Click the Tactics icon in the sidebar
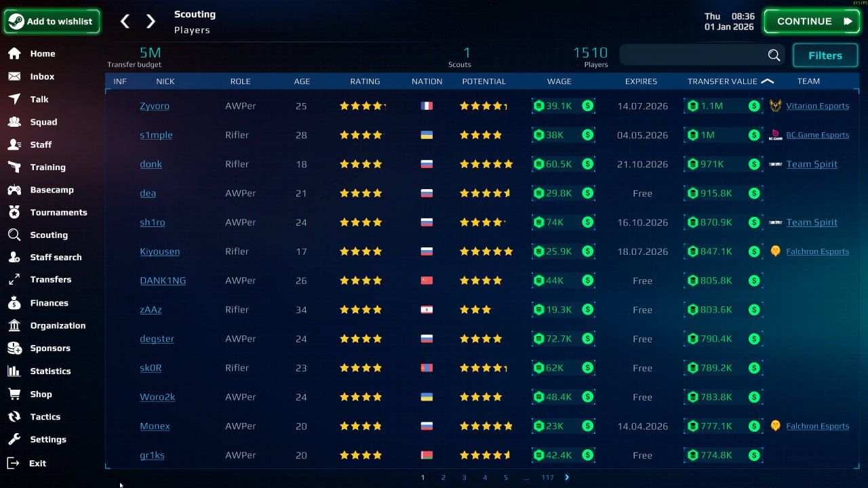Image resolution: width=868 pixels, height=488 pixels. (x=15, y=416)
